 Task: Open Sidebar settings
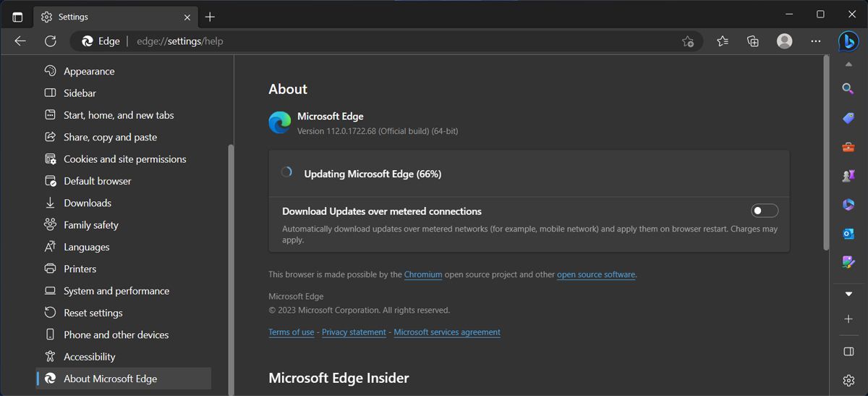click(x=124, y=93)
